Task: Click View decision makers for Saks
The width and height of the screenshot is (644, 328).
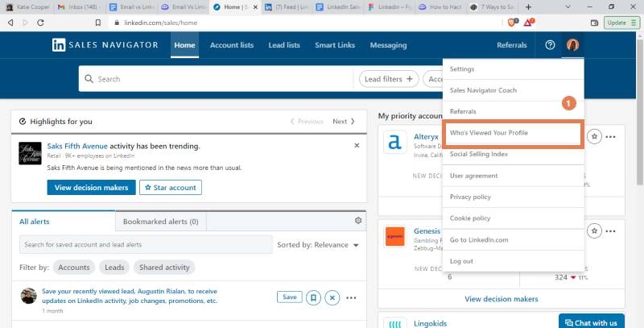Action: pos(91,188)
